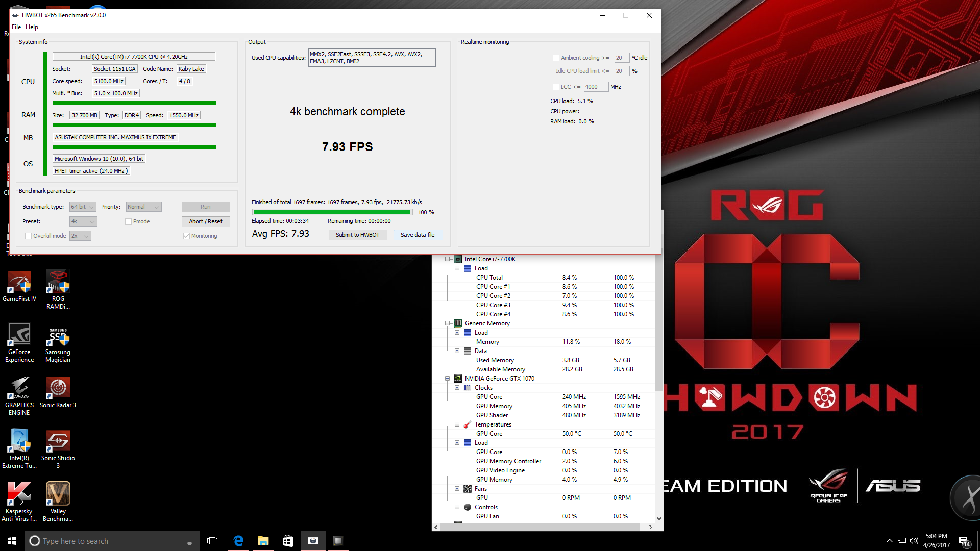The image size is (980, 551).
Task: Click the Windows Start button
Action: click(12, 541)
